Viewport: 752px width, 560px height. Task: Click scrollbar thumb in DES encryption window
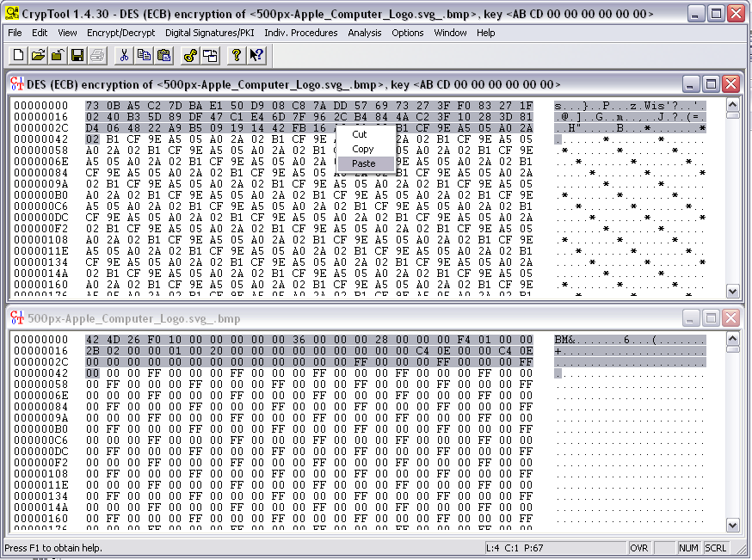coord(732,115)
